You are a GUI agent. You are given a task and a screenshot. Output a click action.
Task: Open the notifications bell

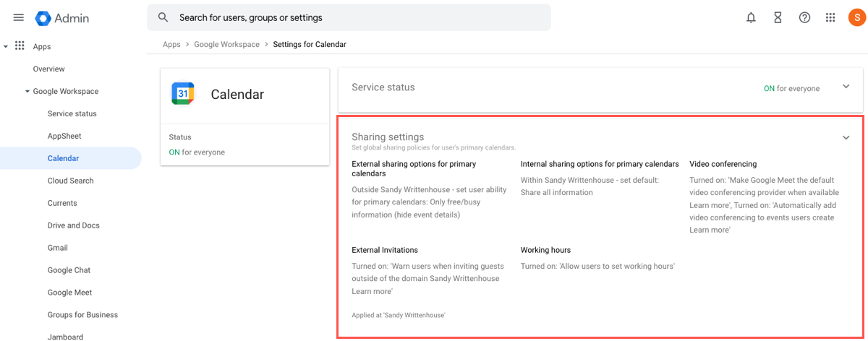click(x=751, y=17)
